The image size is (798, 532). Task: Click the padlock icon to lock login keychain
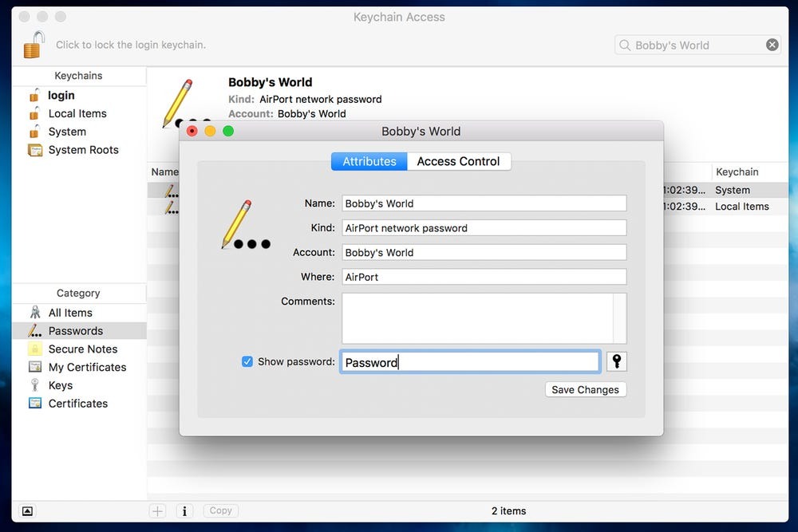[34, 44]
